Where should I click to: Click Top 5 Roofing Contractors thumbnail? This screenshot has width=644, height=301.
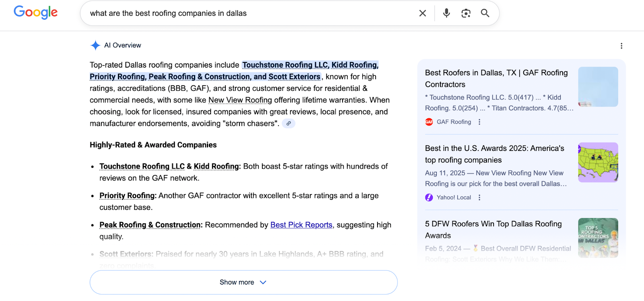598,238
